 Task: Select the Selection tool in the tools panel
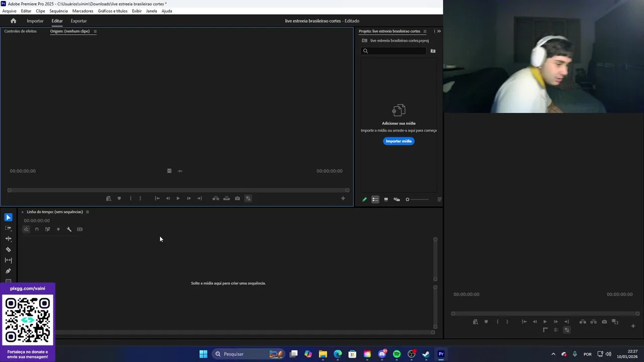[9, 217]
